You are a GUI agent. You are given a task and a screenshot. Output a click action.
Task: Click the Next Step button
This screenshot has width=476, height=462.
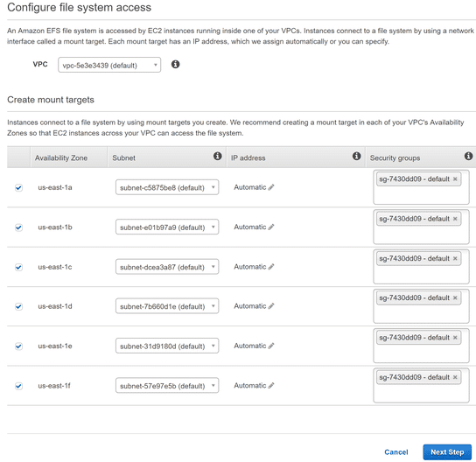(x=447, y=452)
